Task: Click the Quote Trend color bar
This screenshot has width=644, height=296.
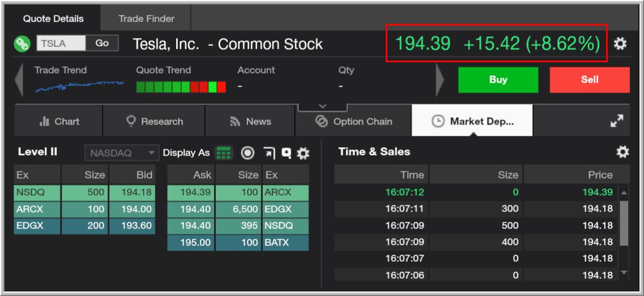Action: (181, 87)
